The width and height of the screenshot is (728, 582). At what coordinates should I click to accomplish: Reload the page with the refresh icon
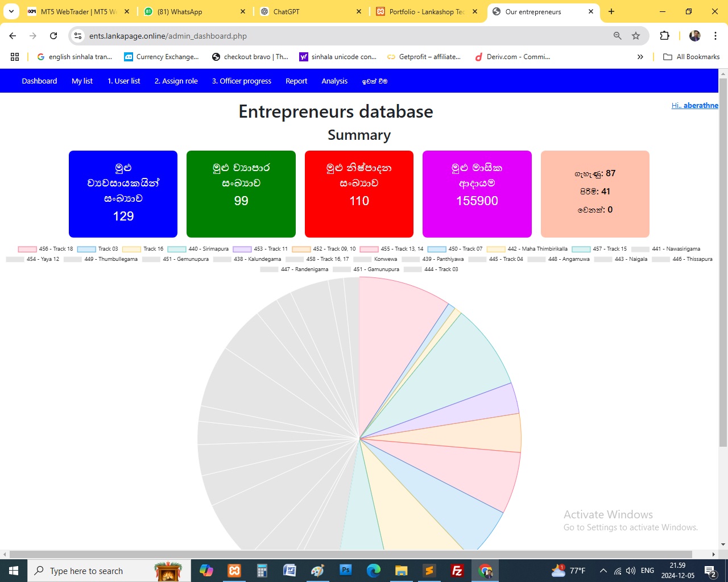tap(53, 36)
